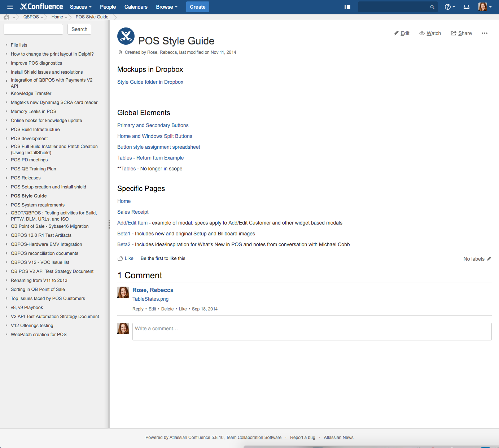Viewport: 499px width, 448px height.
Task: Open Beta2 link
Action: (x=124, y=244)
